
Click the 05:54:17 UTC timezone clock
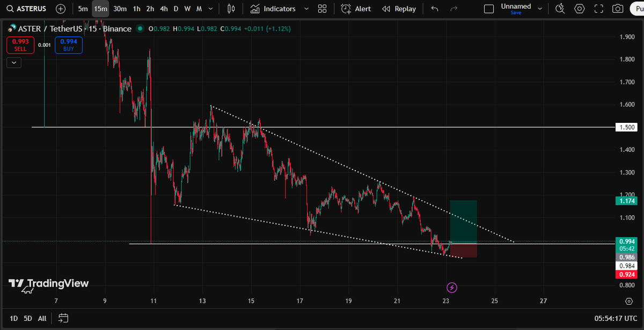pyautogui.click(x=616, y=318)
